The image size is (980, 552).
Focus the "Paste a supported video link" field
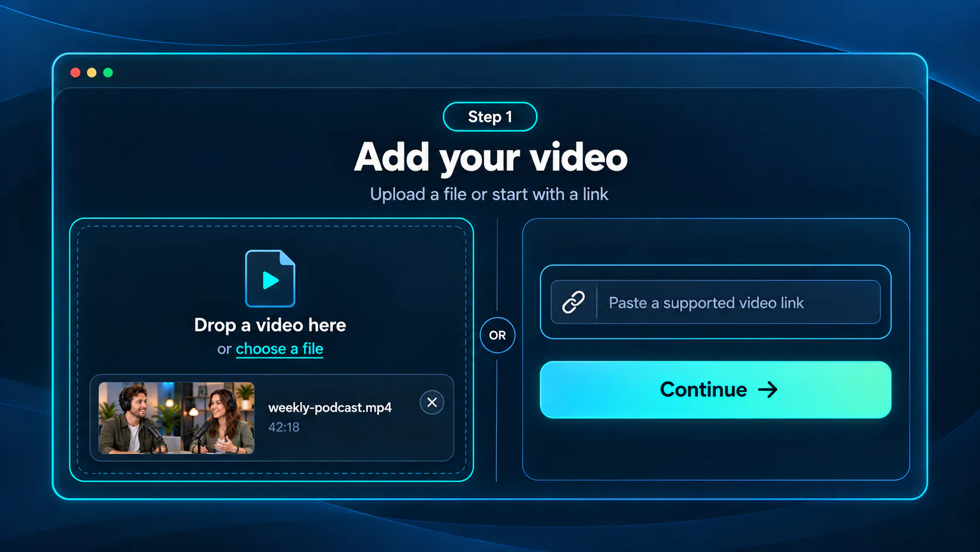click(x=716, y=302)
